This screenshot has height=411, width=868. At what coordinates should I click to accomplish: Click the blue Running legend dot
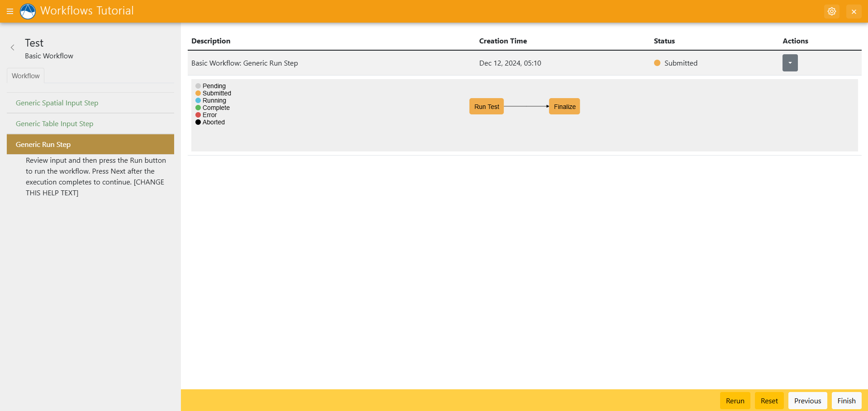[x=198, y=100]
